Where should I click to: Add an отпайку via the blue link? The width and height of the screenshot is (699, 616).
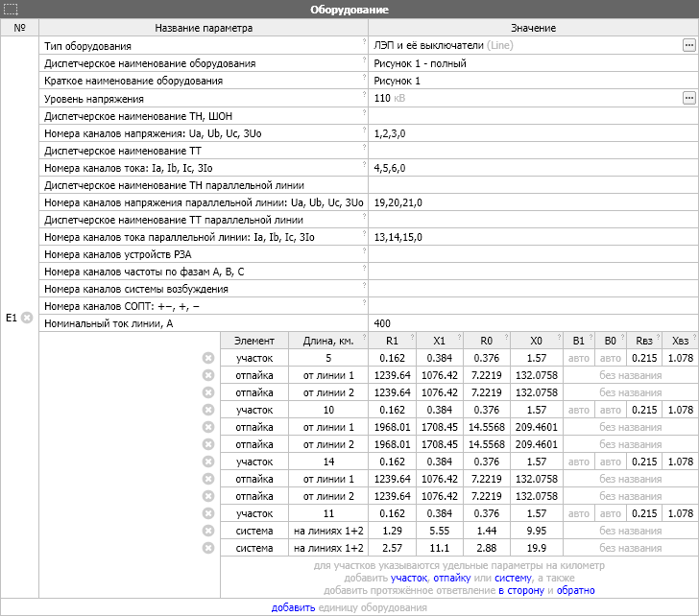click(451, 578)
